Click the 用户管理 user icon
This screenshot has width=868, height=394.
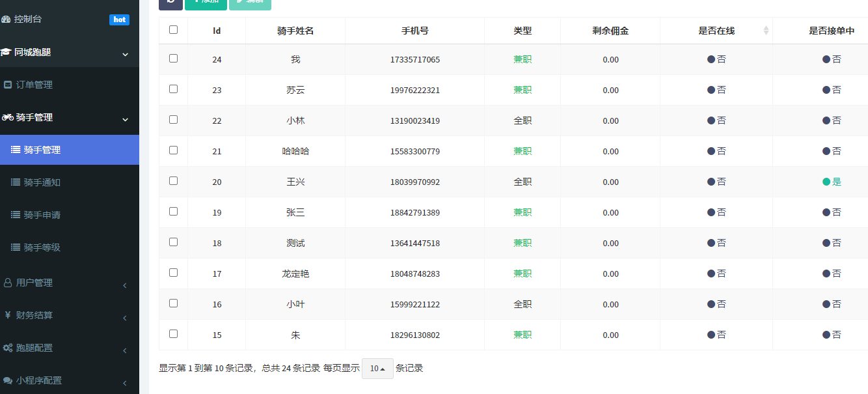[x=8, y=283]
